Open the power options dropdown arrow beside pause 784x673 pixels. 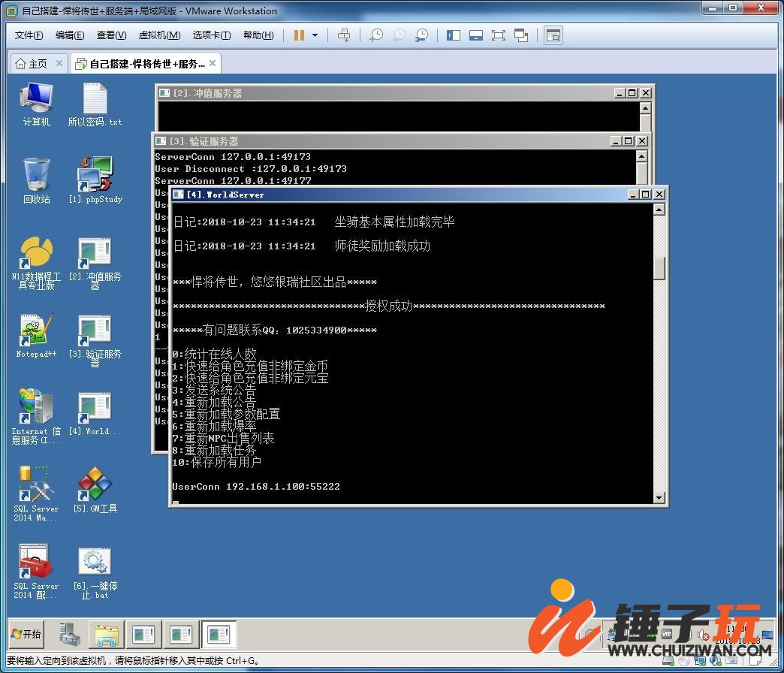click(315, 35)
